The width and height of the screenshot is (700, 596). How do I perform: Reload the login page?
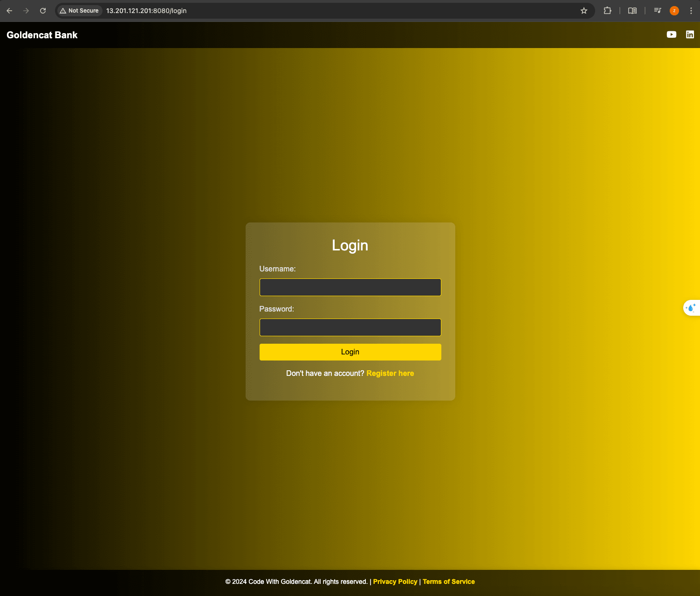point(43,11)
